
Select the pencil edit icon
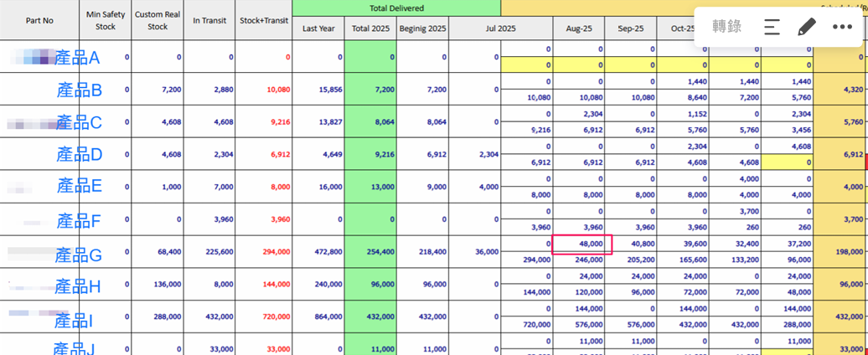tap(806, 26)
